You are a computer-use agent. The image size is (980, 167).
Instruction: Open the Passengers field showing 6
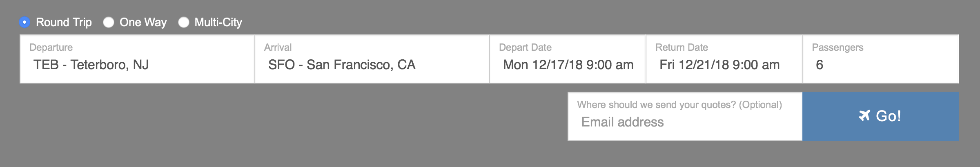[881, 59]
